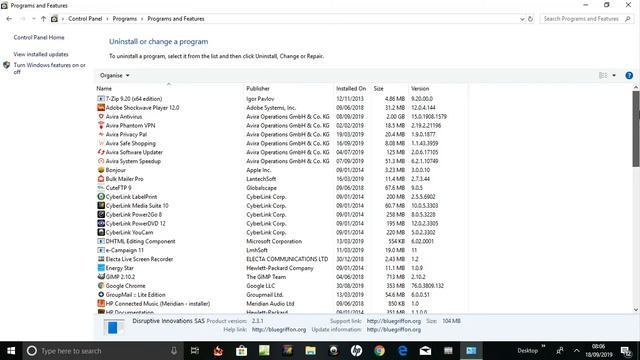Click the Adobe Shockwave Player 12.0 icon

pos(101,108)
